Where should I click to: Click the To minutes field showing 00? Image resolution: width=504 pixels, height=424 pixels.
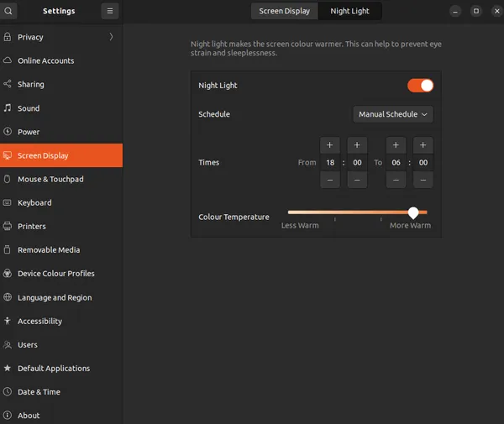pyautogui.click(x=423, y=163)
